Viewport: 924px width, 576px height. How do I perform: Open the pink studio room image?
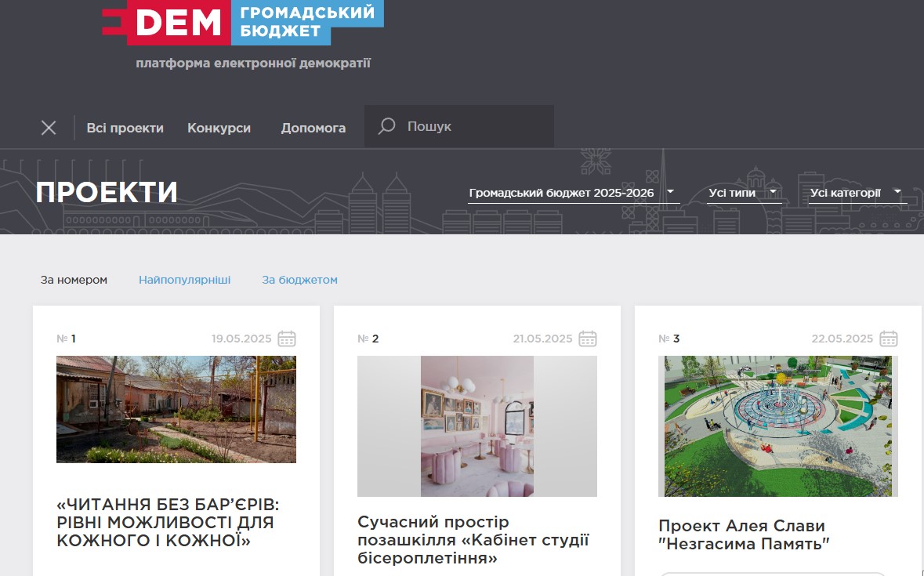click(477, 426)
